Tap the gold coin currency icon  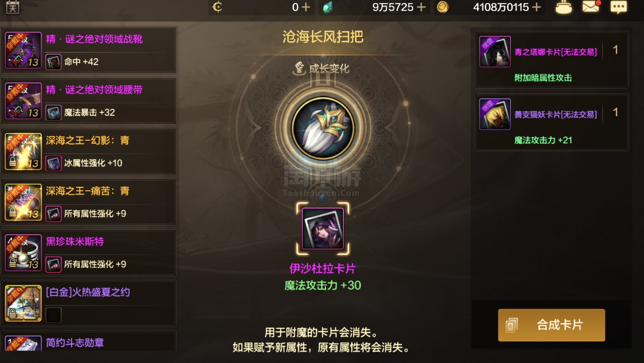point(442,7)
